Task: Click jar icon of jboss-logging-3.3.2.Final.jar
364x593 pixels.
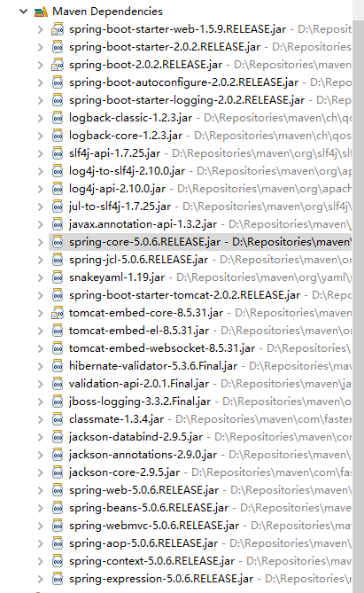Action: [x=58, y=402]
